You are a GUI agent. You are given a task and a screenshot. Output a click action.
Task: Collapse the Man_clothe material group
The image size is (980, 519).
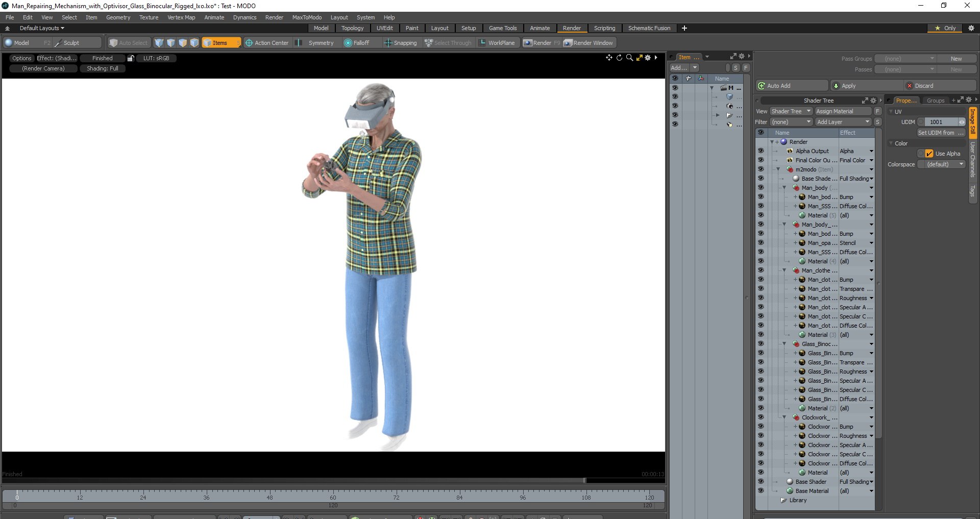(x=785, y=270)
